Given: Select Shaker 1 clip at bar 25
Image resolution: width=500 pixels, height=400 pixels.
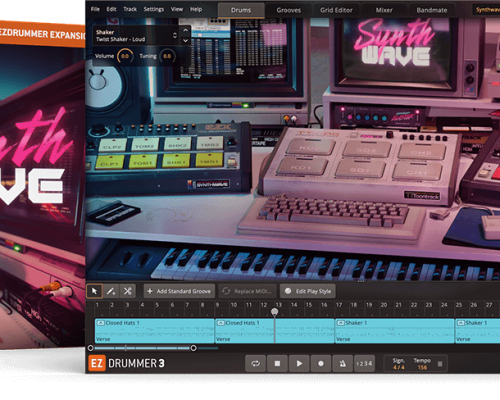Looking at the screenshot, I should [x=478, y=331].
